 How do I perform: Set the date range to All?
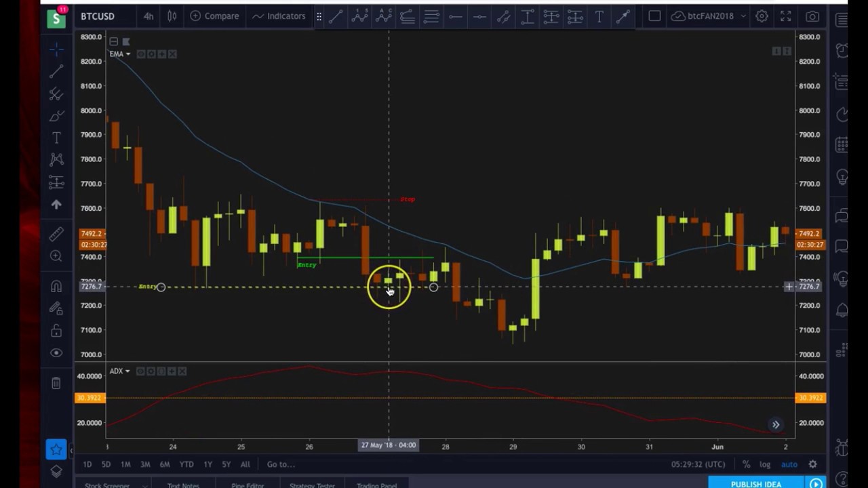pos(245,464)
